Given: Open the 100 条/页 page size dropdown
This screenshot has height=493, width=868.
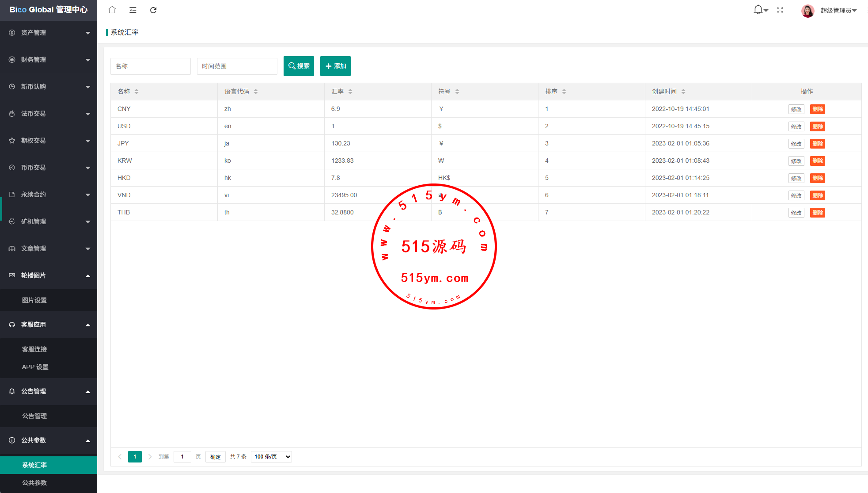Looking at the screenshot, I should [x=271, y=457].
